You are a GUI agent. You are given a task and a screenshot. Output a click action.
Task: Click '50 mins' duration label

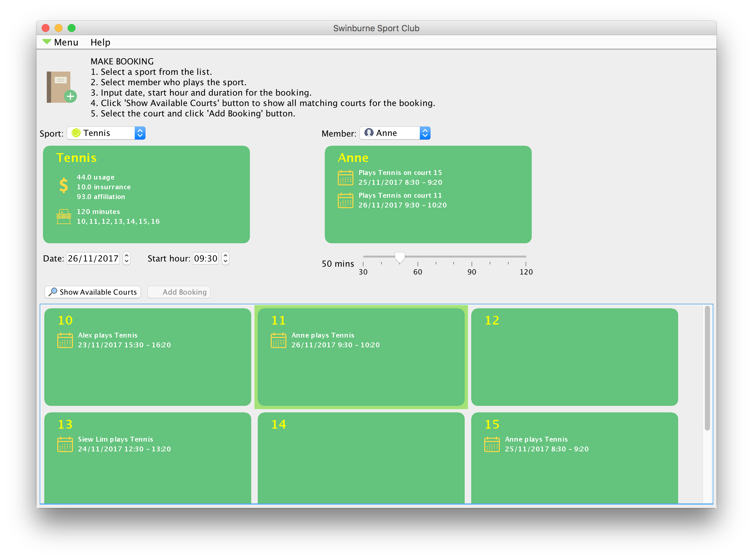tap(338, 264)
